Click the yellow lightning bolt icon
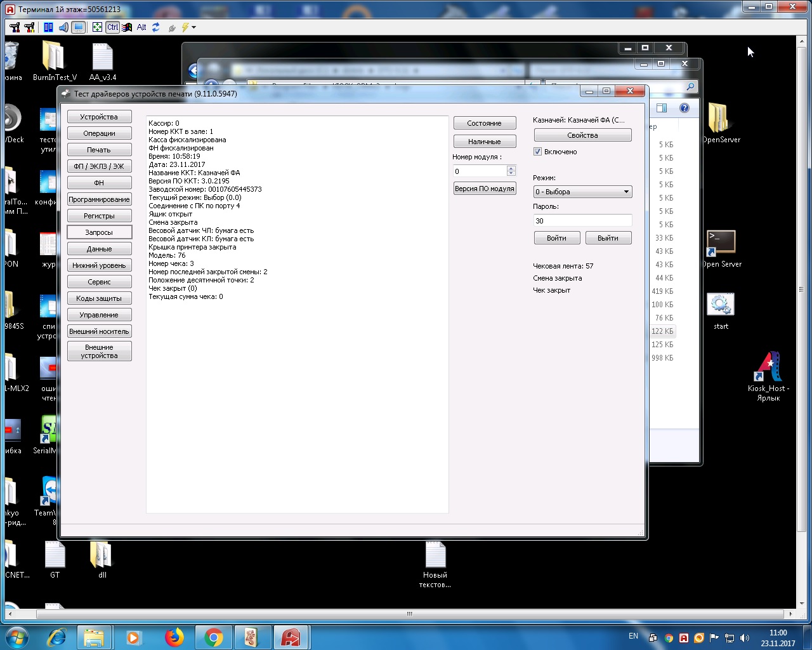This screenshot has width=812, height=650. (185, 27)
